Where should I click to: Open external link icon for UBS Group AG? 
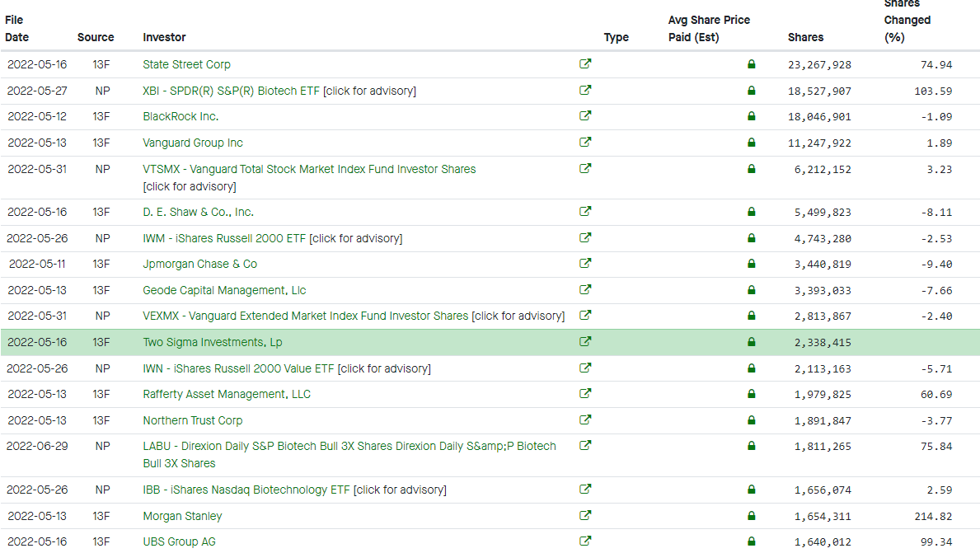coord(585,541)
